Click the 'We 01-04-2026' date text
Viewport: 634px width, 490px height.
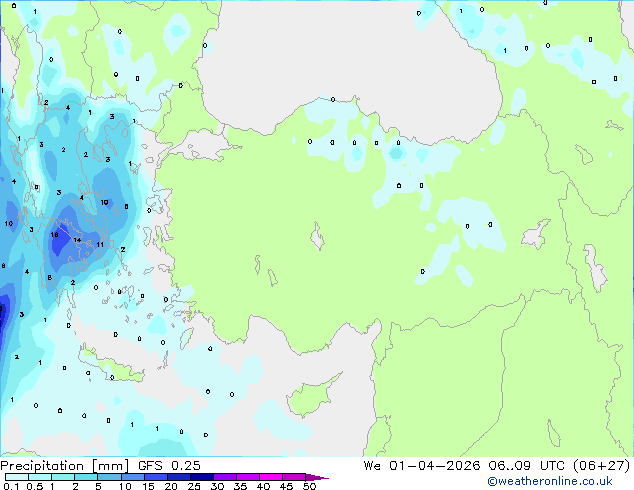(x=422, y=466)
